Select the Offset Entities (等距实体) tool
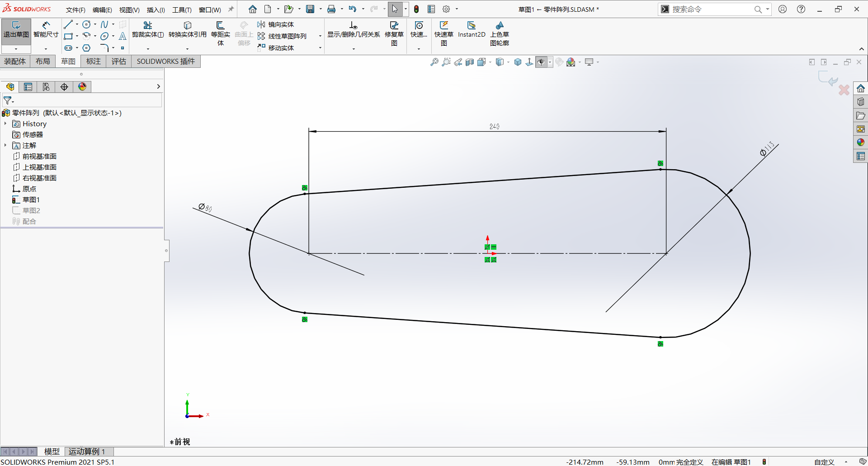868x466 pixels. pos(220,33)
